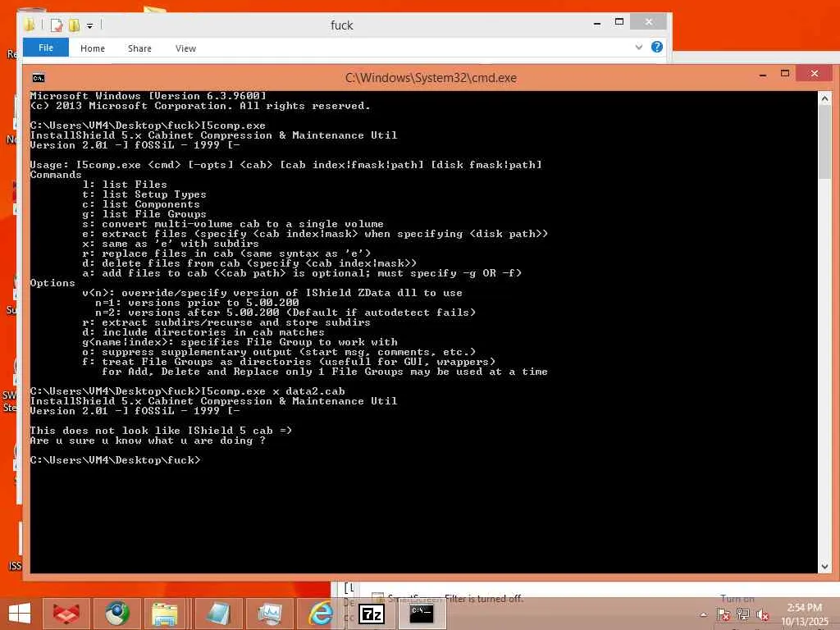The image size is (840, 630).
Task: Click Explorer folder icon in title bar
Action: click(x=30, y=24)
